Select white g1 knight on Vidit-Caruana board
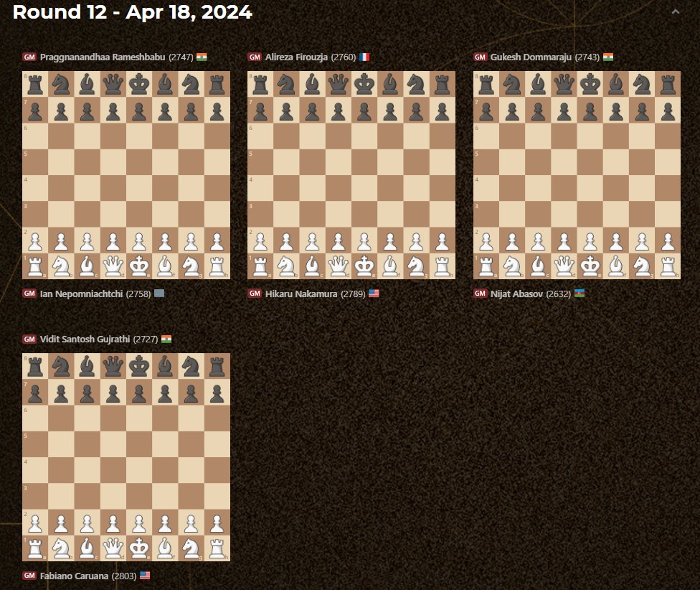The width and height of the screenshot is (700, 590). point(191,548)
